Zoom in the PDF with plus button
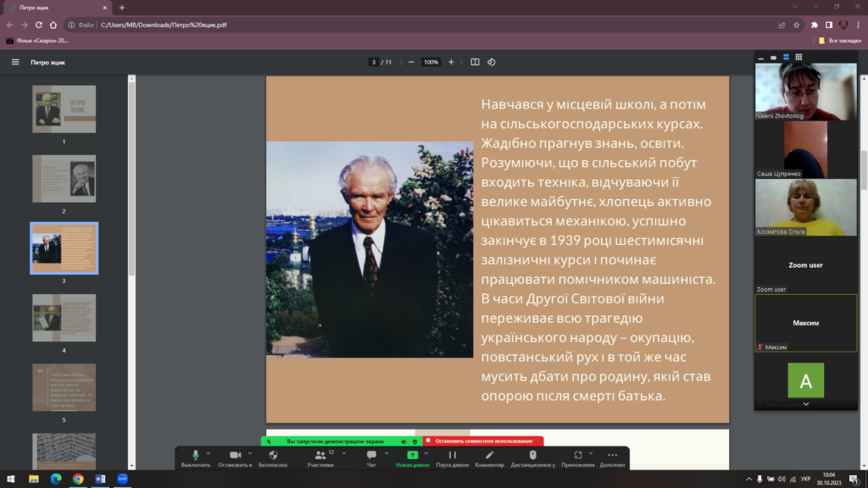Screen dimensions: 868x488 [x=451, y=62]
